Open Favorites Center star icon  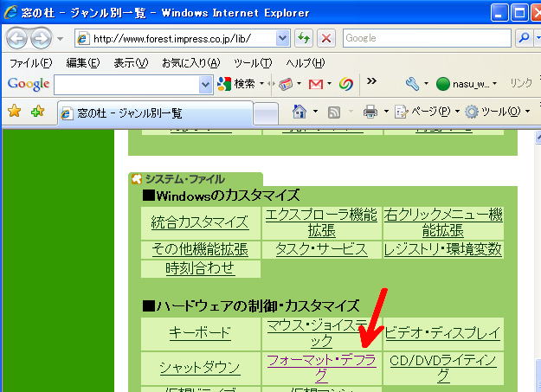point(15,112)
